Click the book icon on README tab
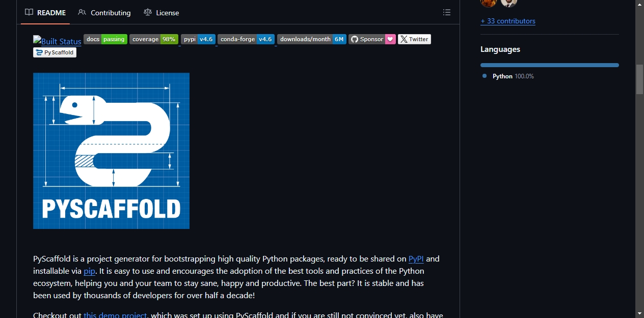 29,13
